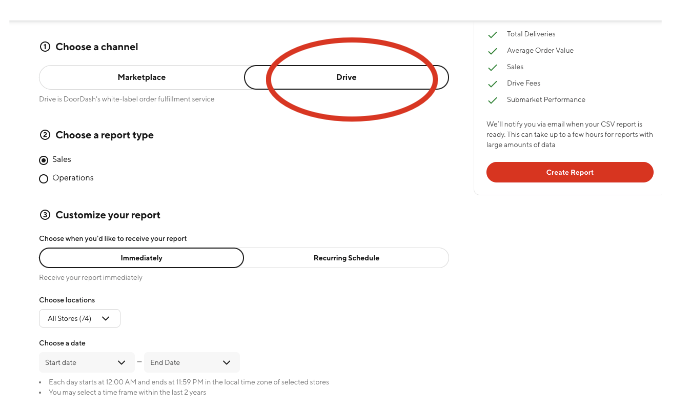Choose Immediately as the report delivery option
This screenshot has height=408, width=680.
click(141, 258)
